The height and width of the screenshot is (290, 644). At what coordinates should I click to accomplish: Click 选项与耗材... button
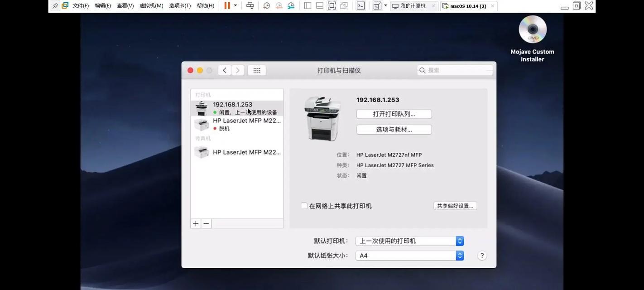(394, 130)
